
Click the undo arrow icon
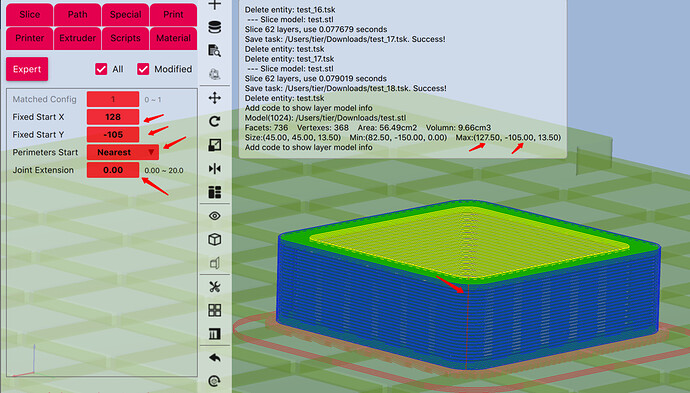tap(215, 357)
